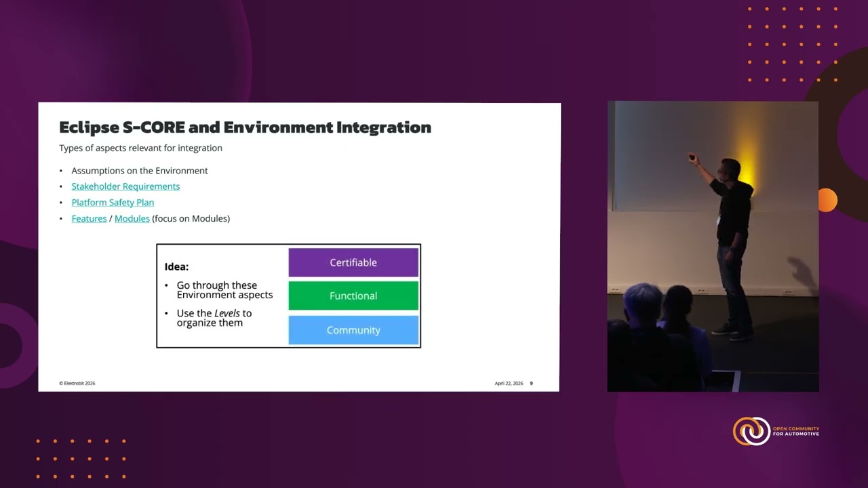868x488 pixels.
Task: Click the Open Community for Automotive logo
Action: (x=776, y=431)
